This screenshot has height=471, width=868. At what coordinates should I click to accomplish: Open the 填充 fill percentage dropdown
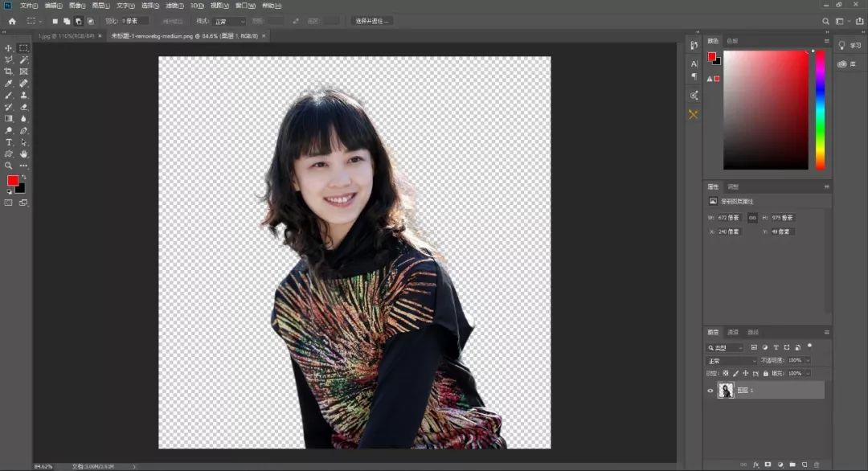[809, 372]
